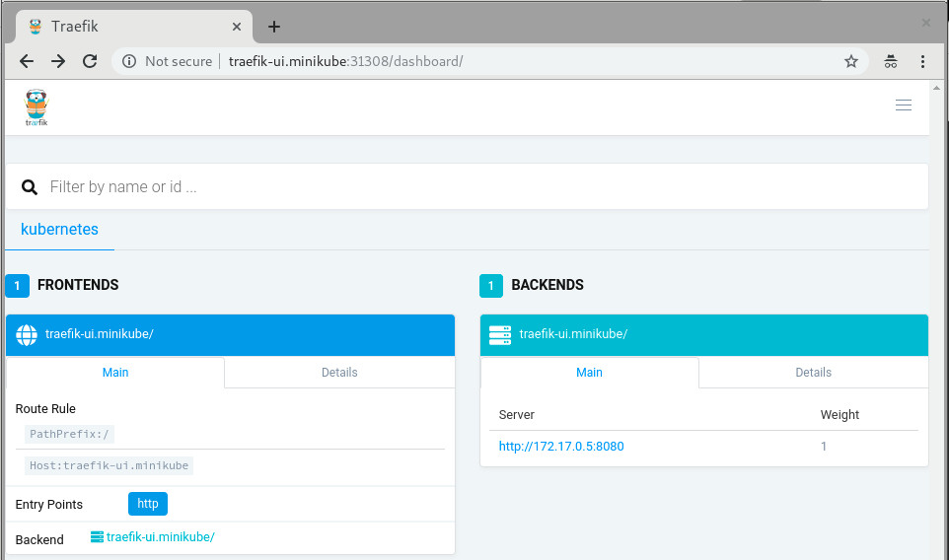Select the frontend Main tab
949x560 pixels.
[115, 373]
